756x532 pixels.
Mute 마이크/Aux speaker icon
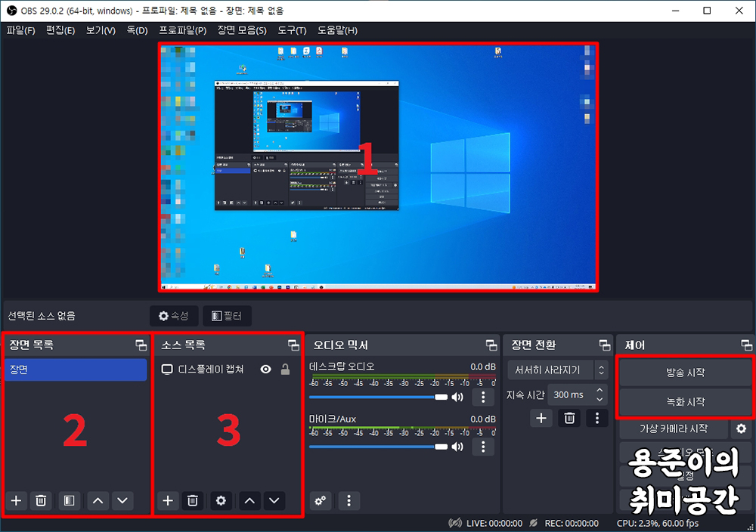(x=457, y=447)
